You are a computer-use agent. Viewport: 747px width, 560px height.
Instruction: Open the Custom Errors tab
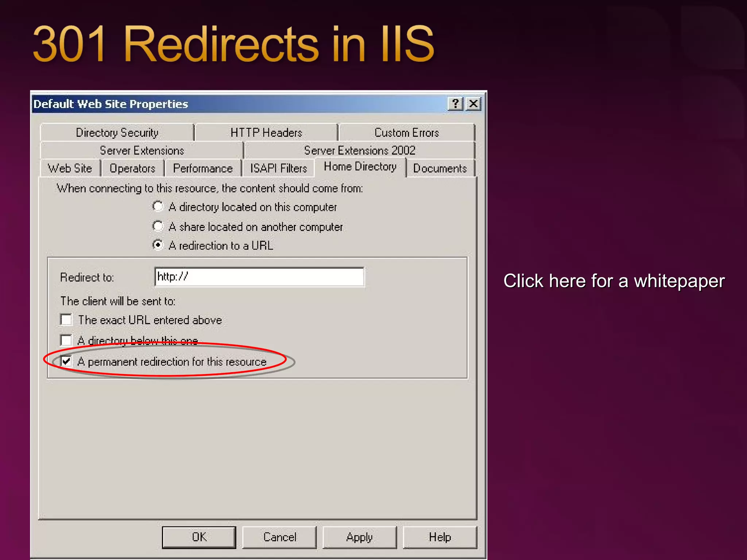point(407,133)
